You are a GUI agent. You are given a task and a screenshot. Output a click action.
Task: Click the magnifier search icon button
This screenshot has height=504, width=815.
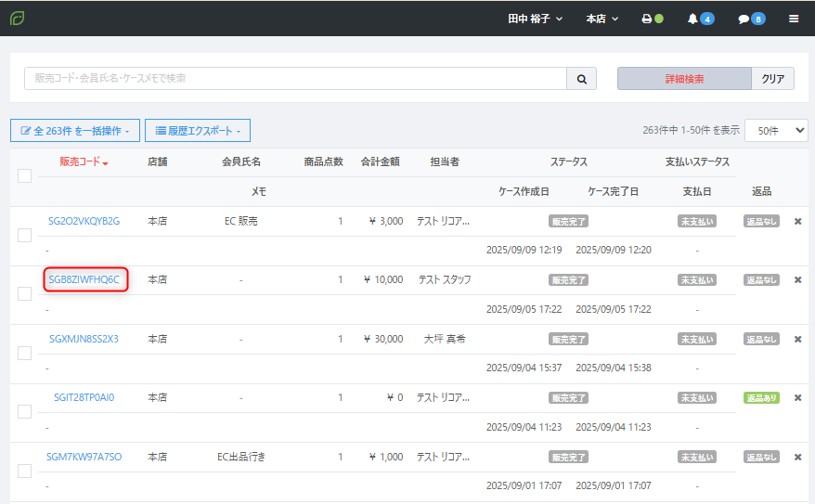coord(581,79)
